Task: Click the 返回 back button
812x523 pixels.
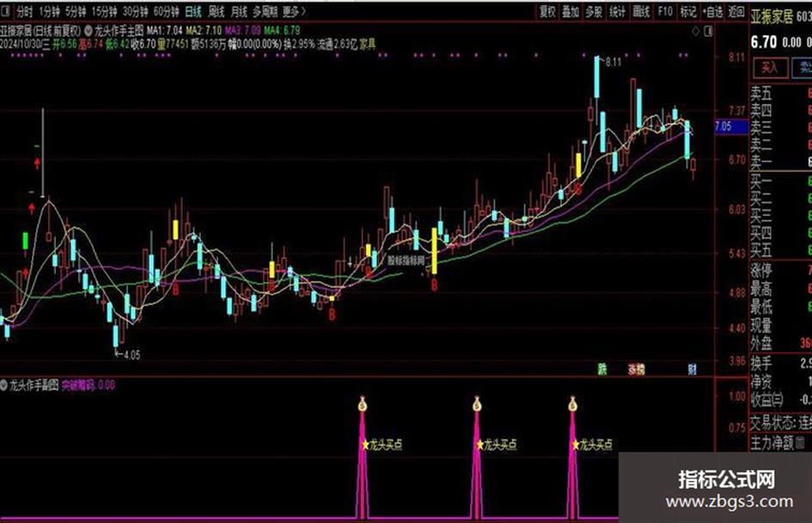Action: coord(736,11)
